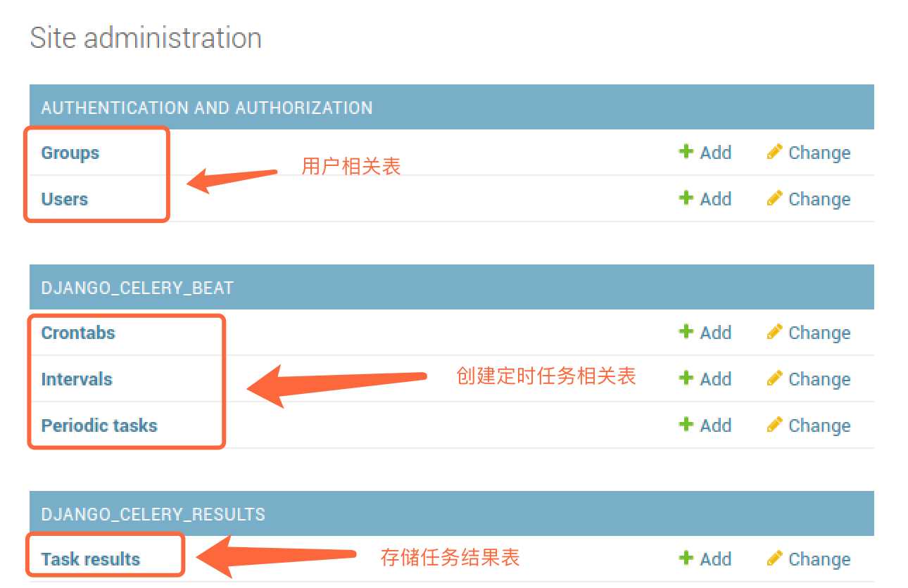Click the green plus icon for Crontabs
Image resolution: width=908 pixels, height=588 pixels.
686,331
